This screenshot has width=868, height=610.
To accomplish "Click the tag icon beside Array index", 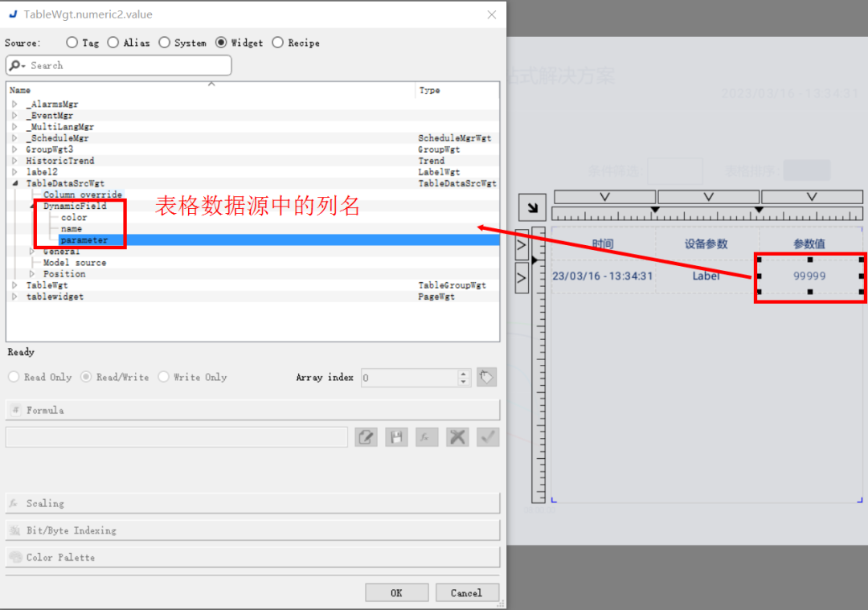I will click(486, 378).
